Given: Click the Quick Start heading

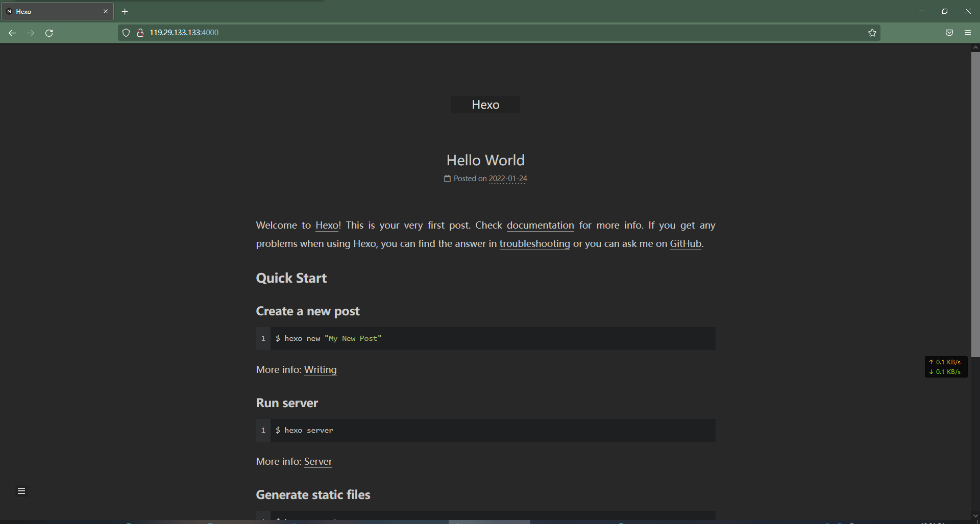Looking at the screenshot, I should (291, 278).
